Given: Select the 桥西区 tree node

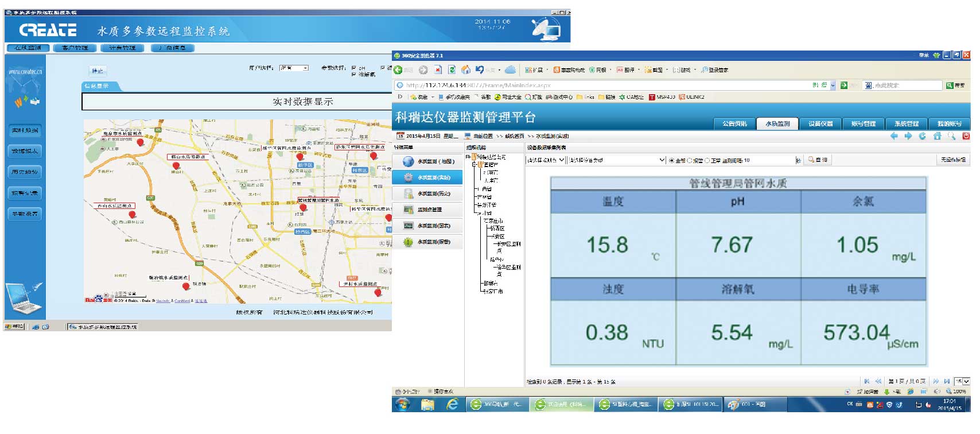Looking at the screenshot, I should 497,228.
